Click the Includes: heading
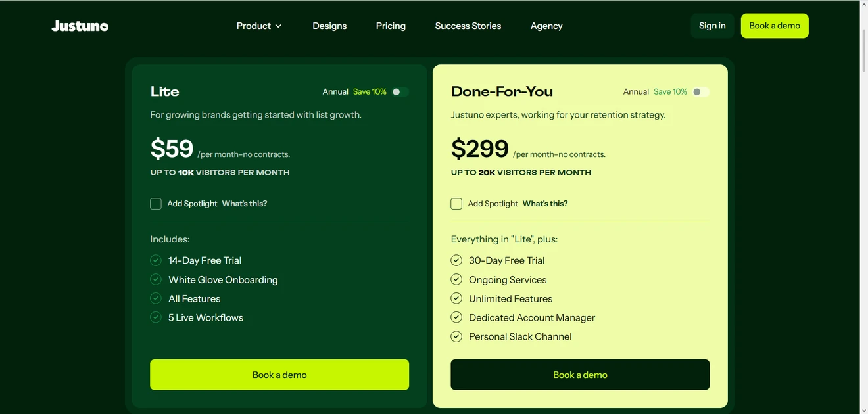 pyautogui.click(x=170, y=239)
